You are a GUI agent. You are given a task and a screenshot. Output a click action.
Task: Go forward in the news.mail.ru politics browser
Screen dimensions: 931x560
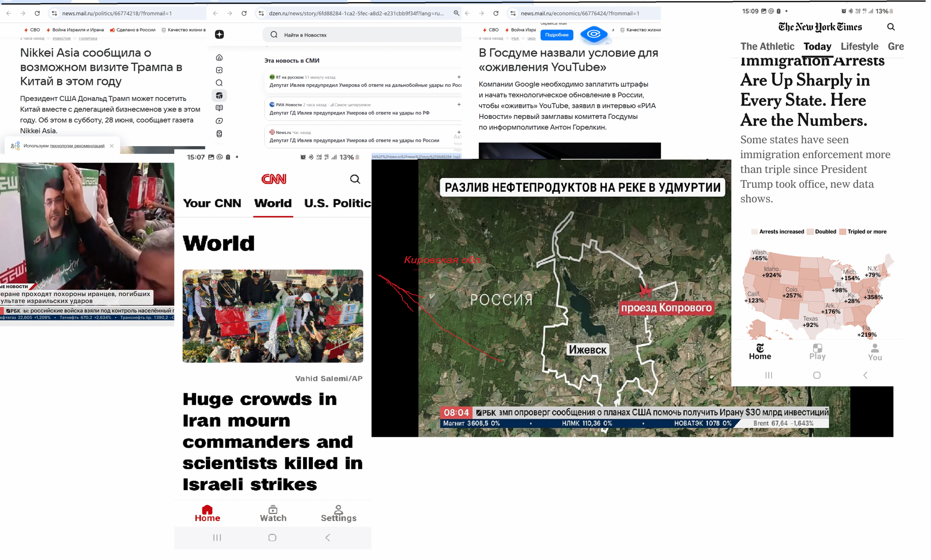[23, 13]
